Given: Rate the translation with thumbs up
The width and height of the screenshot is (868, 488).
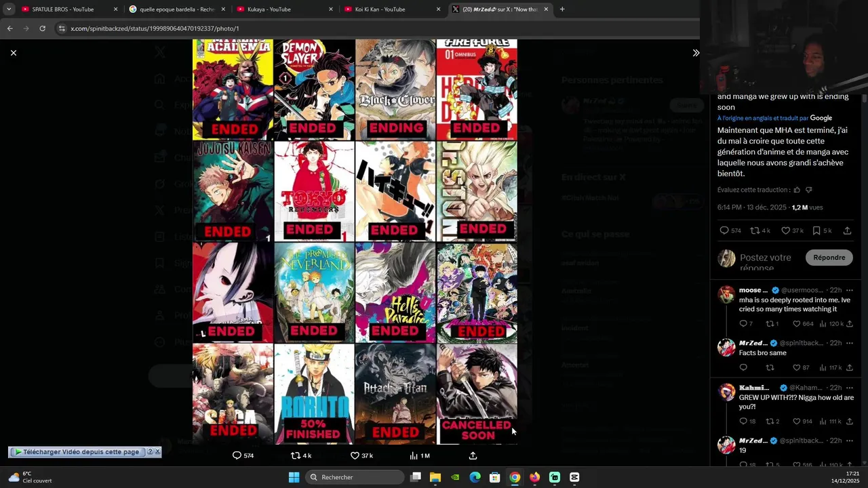Looking at the screenshot, I should coord(797,190).
